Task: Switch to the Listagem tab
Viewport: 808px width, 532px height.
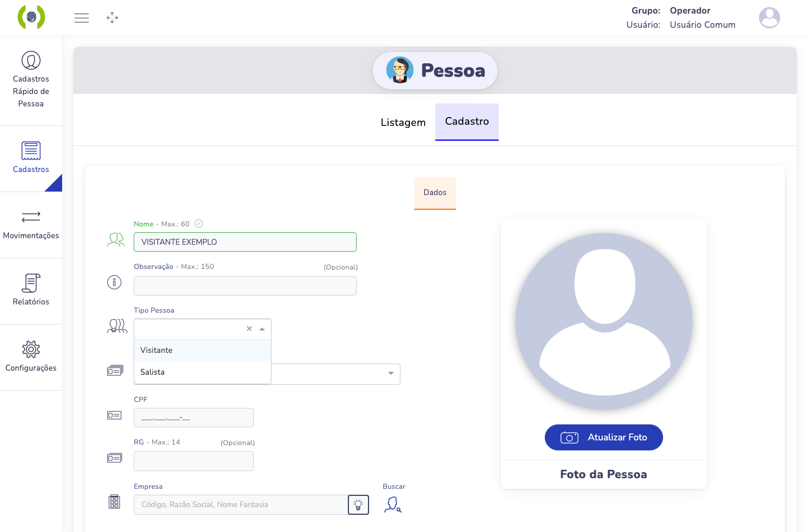Action: (403, 122)
